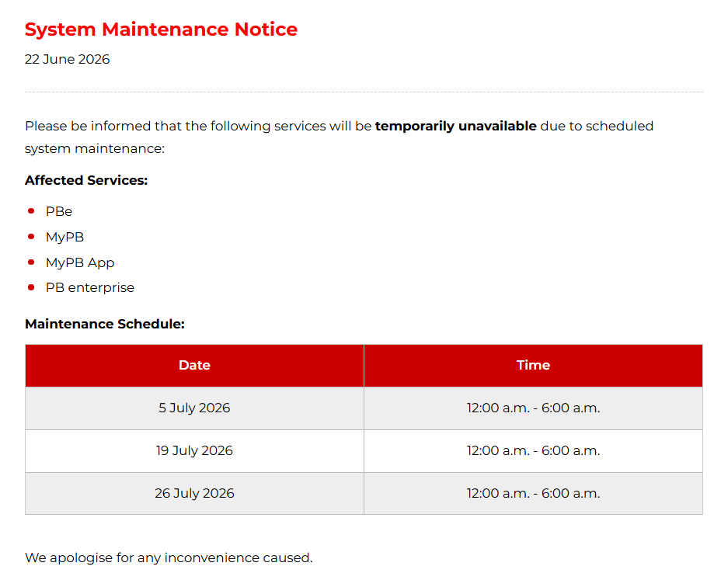The image size is (728, 580).
Task: Click the time cell for 5 July
Action: (x=534, y=408)
